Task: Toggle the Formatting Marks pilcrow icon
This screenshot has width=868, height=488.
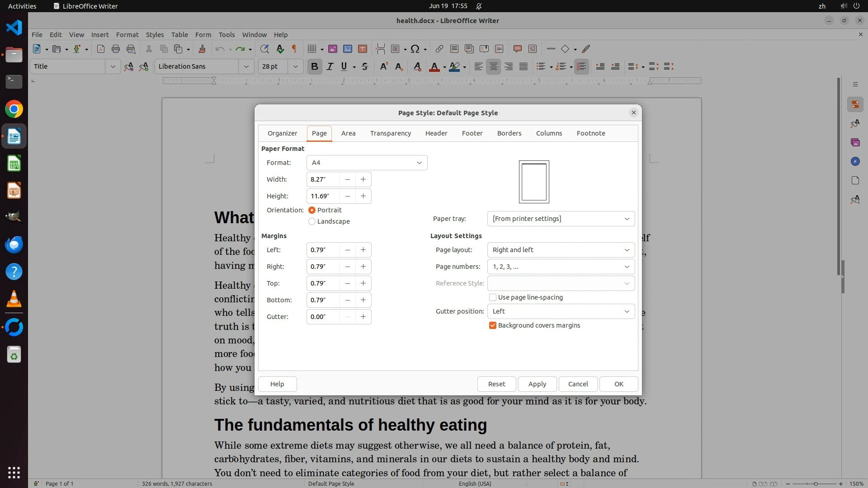Action: pyautogui.click(x=294, y=49)
